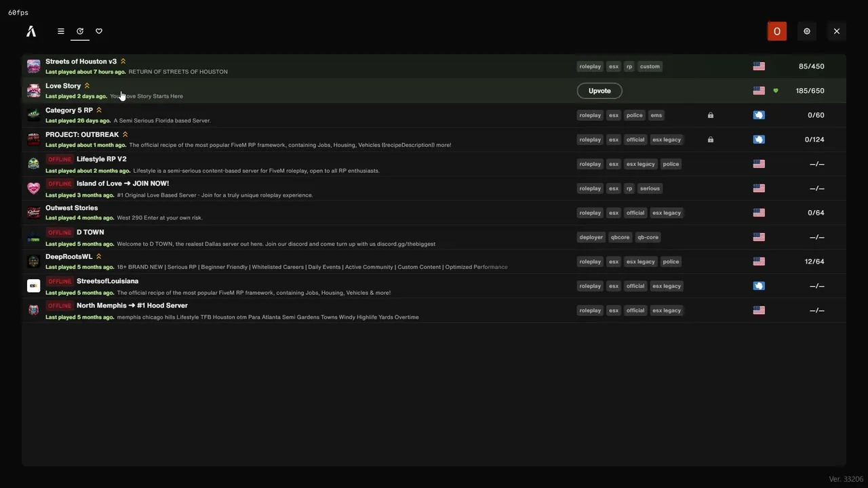Click the Outwest Stories server icon
This screenshot has height=488, width=868.
tap(33, 213)
